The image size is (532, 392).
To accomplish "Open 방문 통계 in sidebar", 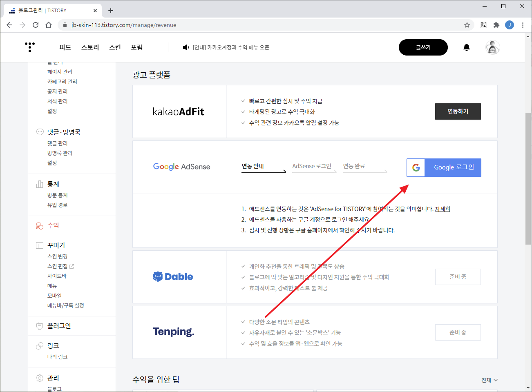I will point(57,195).
